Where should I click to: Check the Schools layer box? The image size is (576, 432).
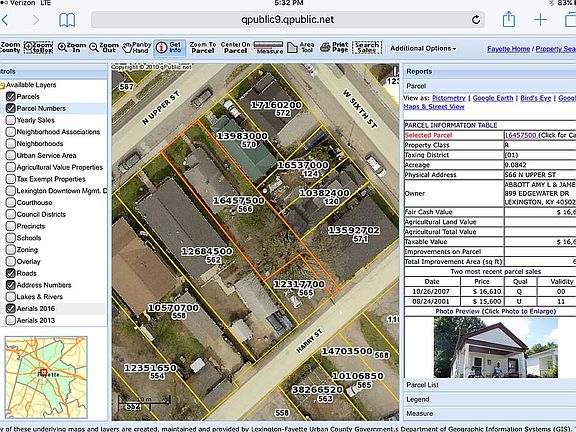11,238
